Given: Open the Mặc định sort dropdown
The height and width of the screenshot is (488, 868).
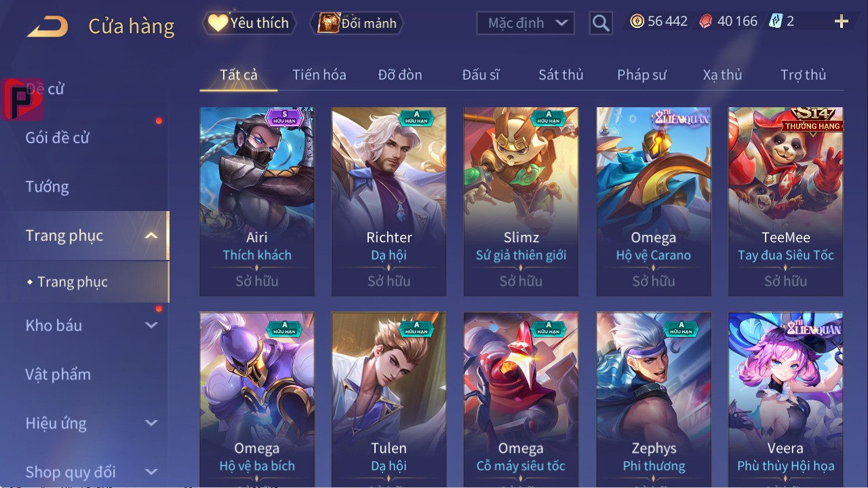Looking at the screenshot, I should (525, 23).
